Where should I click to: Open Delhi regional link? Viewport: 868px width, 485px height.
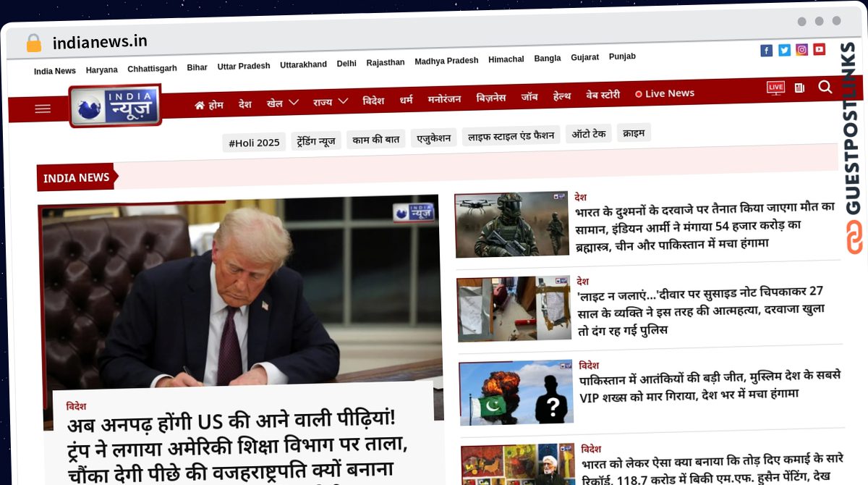346,64
